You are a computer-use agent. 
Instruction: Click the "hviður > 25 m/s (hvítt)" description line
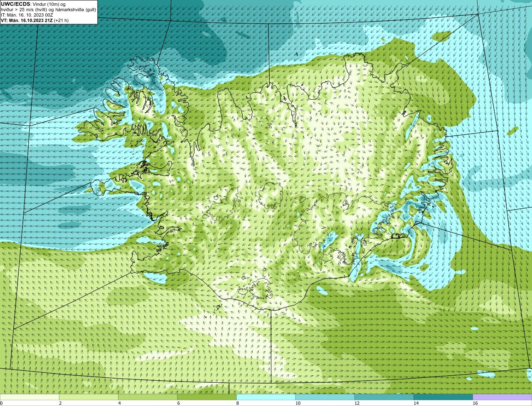(48, 10)
